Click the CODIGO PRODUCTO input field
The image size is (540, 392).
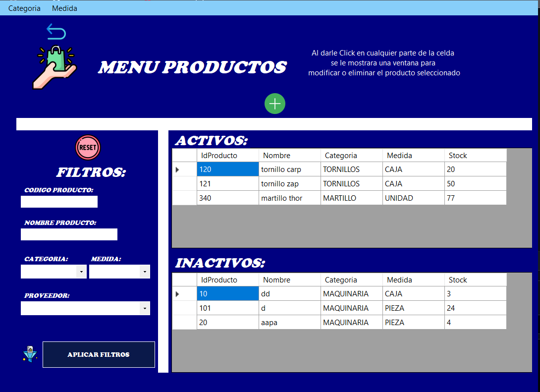(58, 202)
